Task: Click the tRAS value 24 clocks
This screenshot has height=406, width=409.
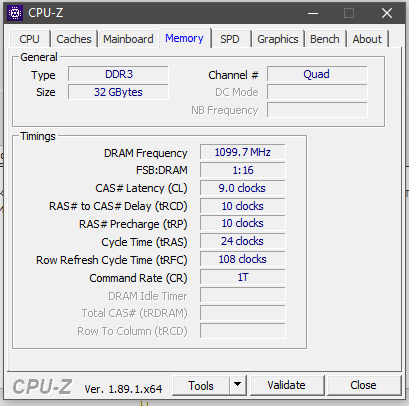Action: click(243, 241)
